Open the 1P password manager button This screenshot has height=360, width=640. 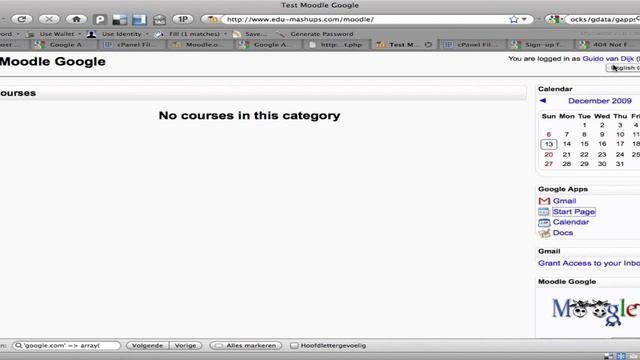pos(182,19)
